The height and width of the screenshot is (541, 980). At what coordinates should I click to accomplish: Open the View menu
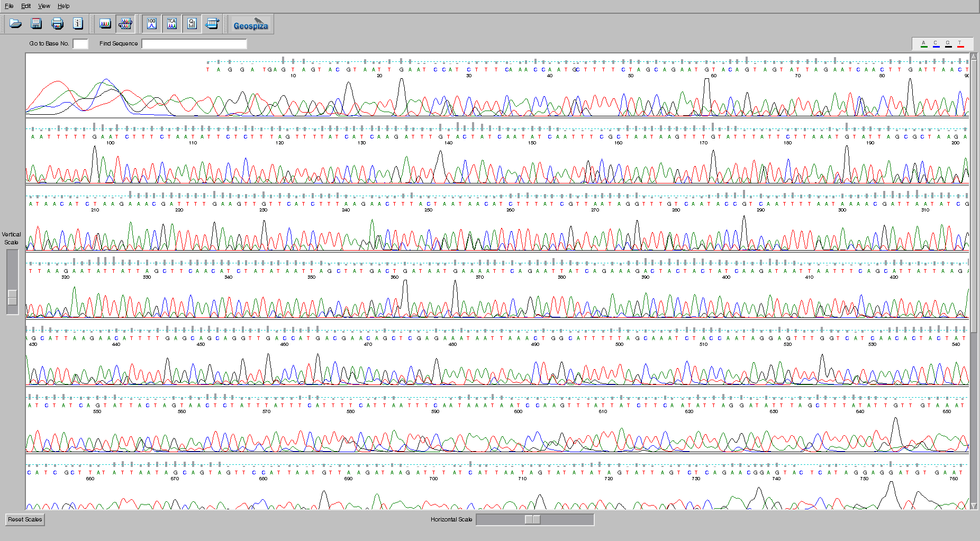click(x=44, y=6)
